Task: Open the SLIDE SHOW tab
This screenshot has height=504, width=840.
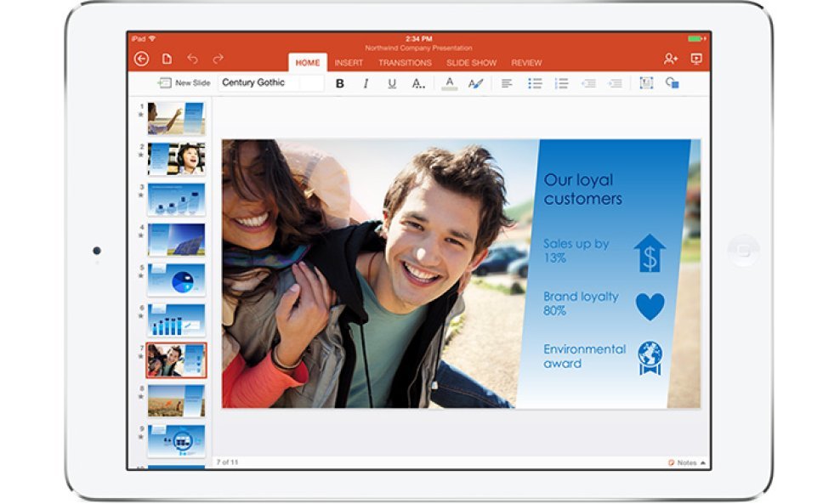Action: pos(471,63)
